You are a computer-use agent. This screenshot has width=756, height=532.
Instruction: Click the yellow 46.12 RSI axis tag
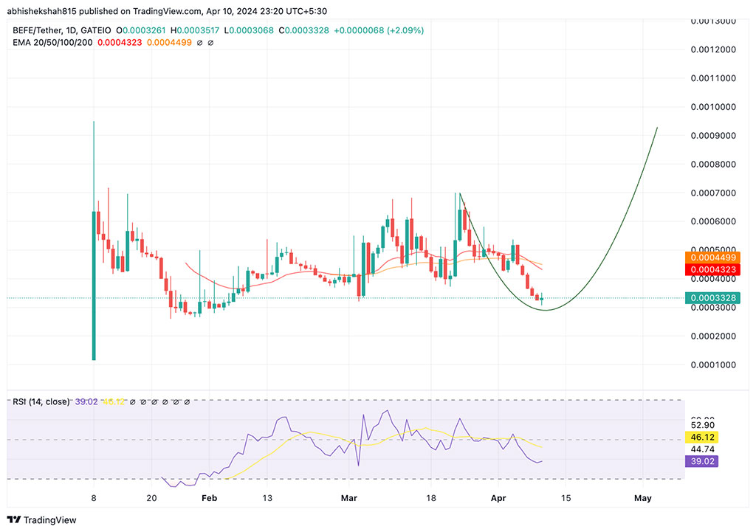702,437
